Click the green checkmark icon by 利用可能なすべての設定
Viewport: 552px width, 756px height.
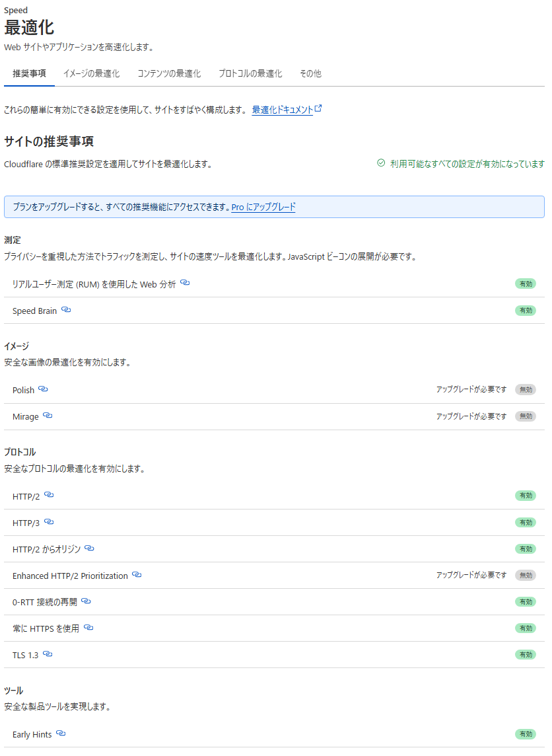pyautogui.click(x=381, y=163)
